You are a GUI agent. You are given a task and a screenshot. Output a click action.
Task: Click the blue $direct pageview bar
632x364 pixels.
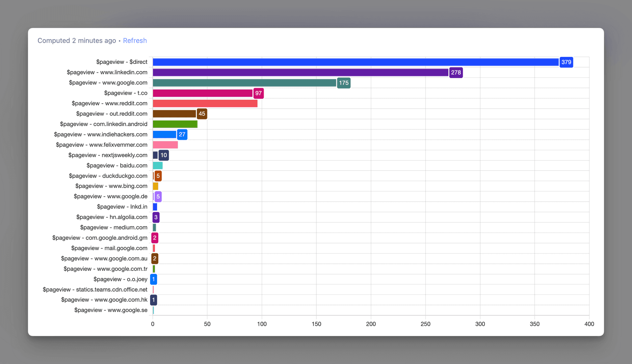click(355, 62)
